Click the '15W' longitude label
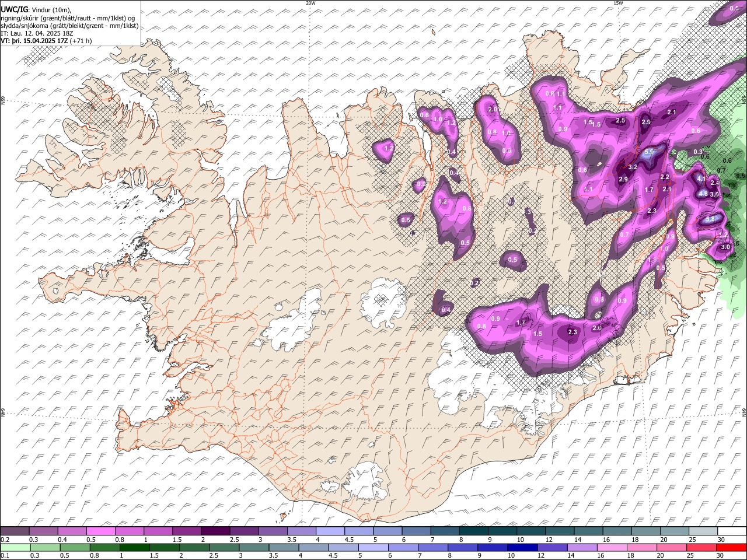 coord(618,3)
